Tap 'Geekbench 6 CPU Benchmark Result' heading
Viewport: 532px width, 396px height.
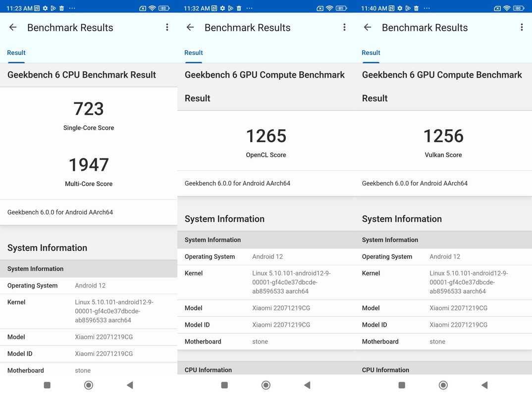point(81,75)
